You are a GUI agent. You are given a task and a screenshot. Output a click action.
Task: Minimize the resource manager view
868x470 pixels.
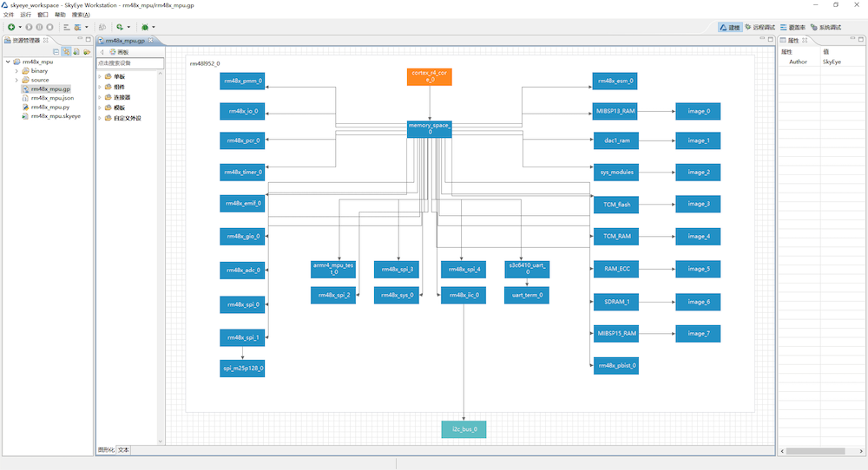click(x=80, y=39)
